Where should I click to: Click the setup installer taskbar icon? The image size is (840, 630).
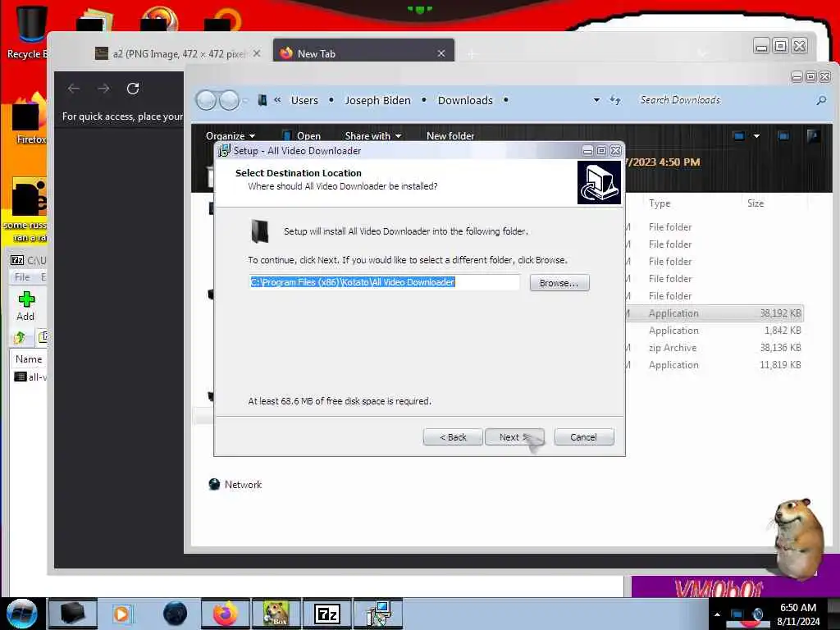click(x=378, y=614)
